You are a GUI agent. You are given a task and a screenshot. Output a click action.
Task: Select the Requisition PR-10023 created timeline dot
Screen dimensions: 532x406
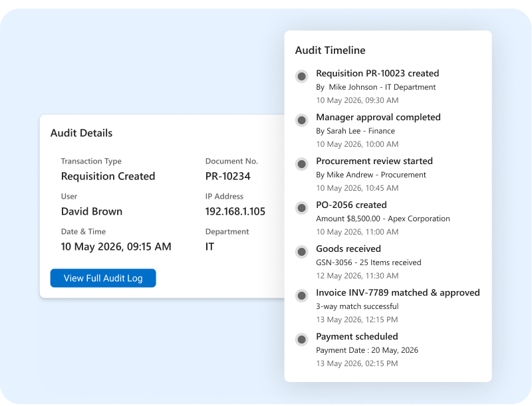click(x=302, y=76)
